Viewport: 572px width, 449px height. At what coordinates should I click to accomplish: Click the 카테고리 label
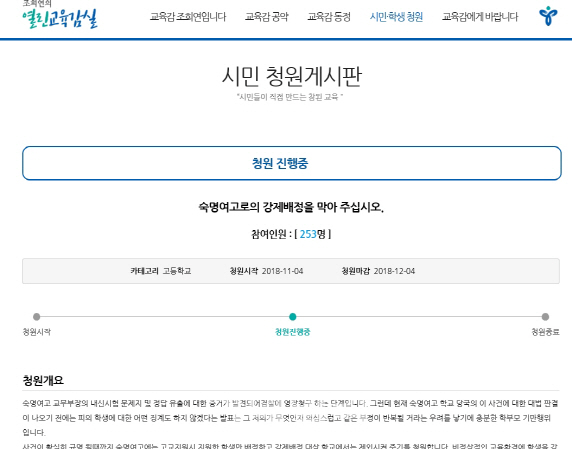[x=144, y=271]
